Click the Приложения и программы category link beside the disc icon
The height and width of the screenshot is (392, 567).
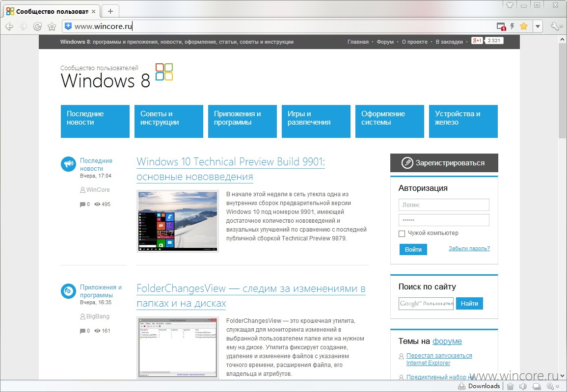coord(101,291)
